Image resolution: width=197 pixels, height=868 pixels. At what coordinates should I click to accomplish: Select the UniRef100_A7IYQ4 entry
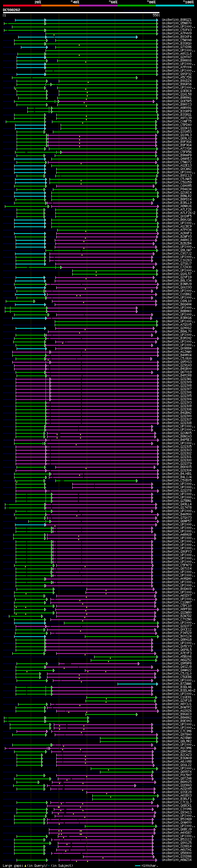pos(177,149)
